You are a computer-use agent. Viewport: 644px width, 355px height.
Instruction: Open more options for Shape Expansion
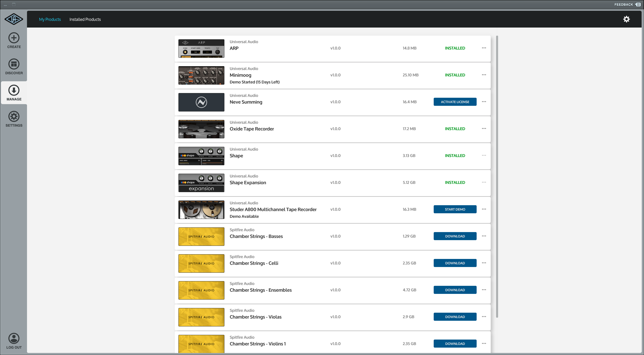(484, 182)
